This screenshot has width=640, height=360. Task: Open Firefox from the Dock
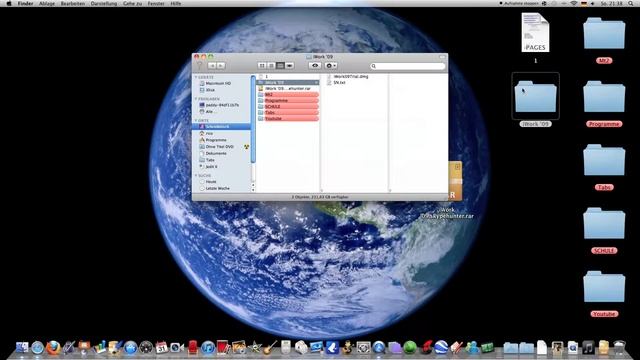pos(53,347)
